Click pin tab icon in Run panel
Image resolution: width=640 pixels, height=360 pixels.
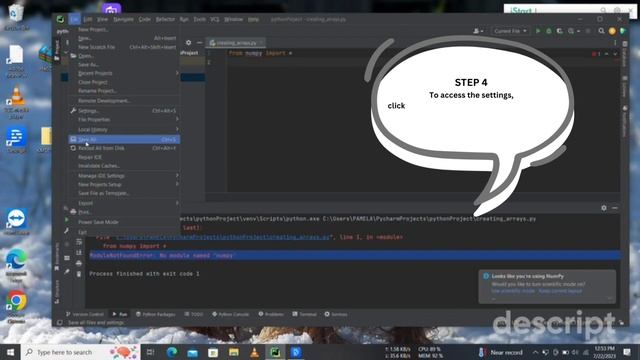(x=67, y=271)
